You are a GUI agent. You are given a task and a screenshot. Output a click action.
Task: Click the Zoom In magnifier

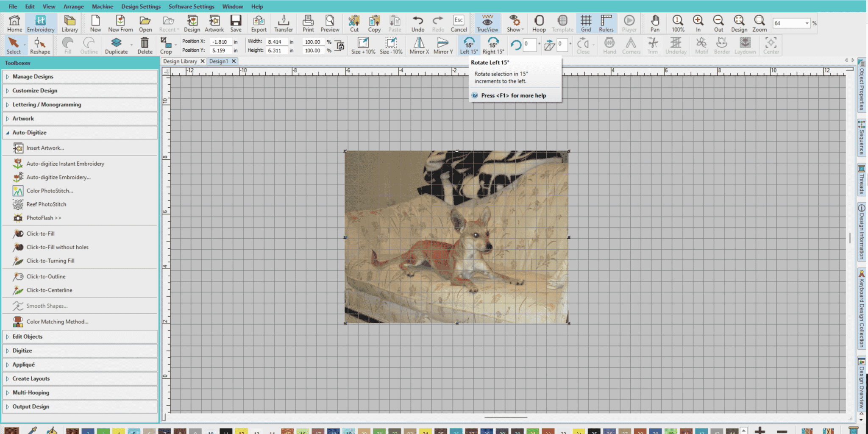698,23
